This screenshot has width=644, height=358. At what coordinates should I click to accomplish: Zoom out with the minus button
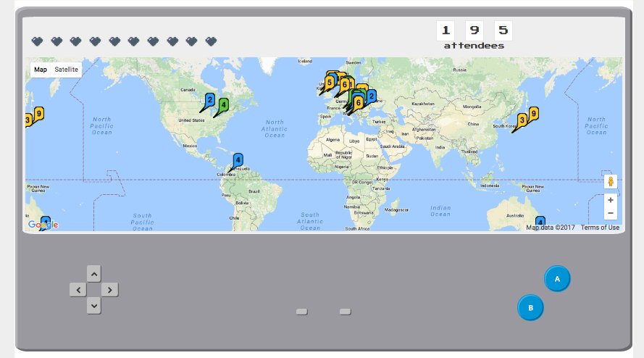611,213
